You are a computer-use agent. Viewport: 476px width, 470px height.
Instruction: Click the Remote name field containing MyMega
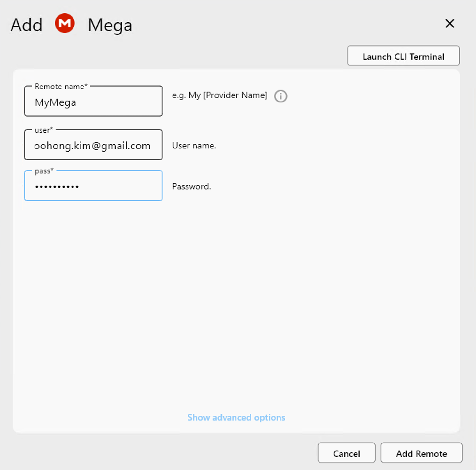click(x=93, y=102)
